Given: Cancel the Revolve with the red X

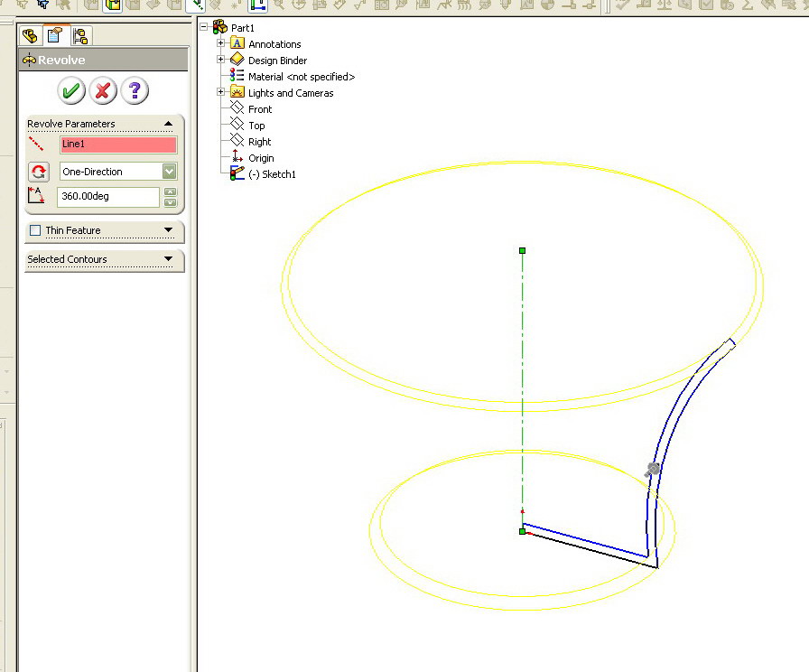Looking at the screenshot, I should point(103,90).
